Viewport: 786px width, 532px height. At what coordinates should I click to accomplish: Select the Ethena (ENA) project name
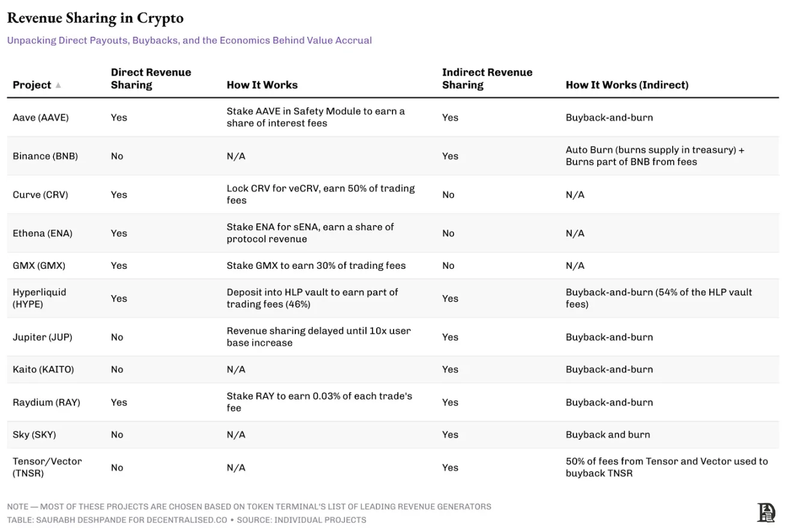point(42,233)
